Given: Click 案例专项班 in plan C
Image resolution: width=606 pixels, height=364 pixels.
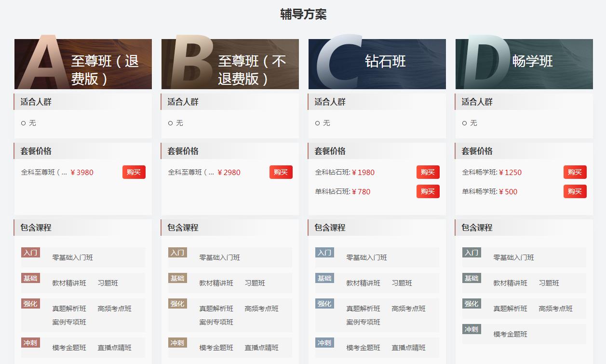Looking at the screenshot, I should [364, 322].
